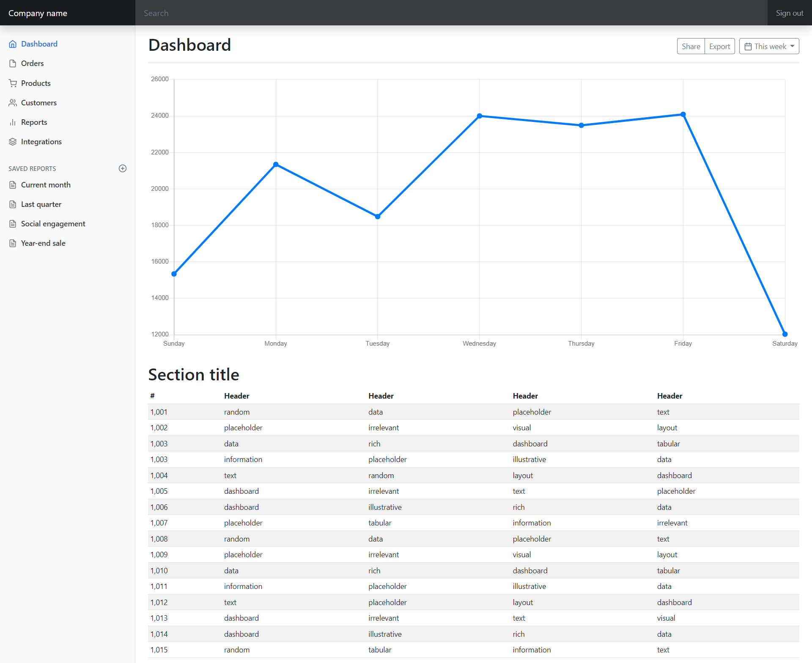Click the calendar icon in This week
The width and height of the screenshot is (812, 663).
748,47
